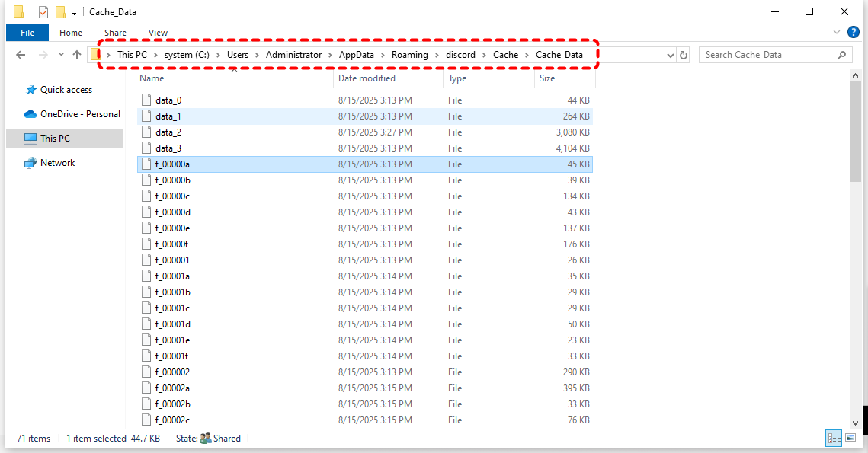Select the f_00001b file
The image size is (868, 453).
[365, 292]
